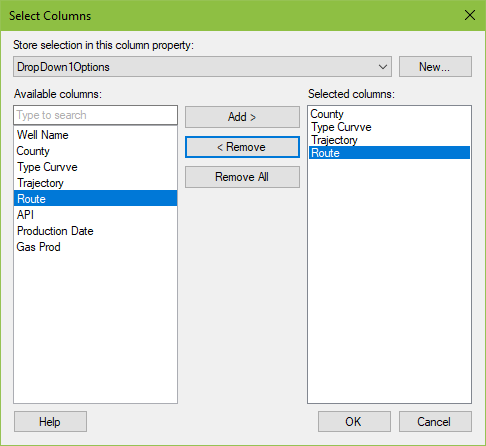Image resolution: width=486 pixels, height=446 pixels.
Task: Select Route in Available columns list
Action: [95, 198]
